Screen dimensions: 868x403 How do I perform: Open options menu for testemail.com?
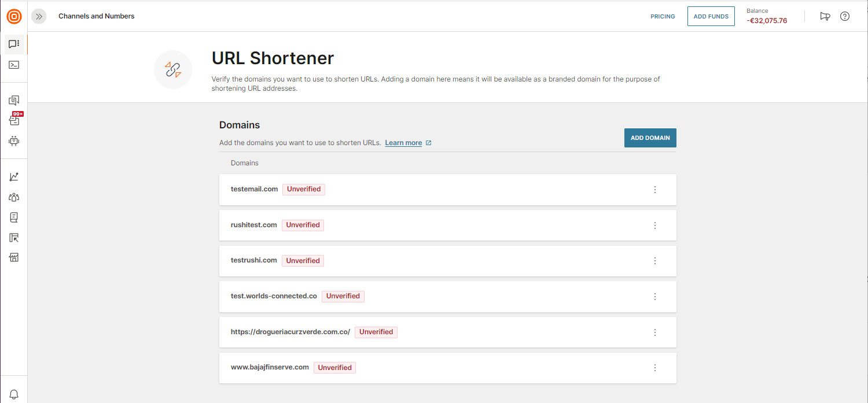tap(655, 190)
